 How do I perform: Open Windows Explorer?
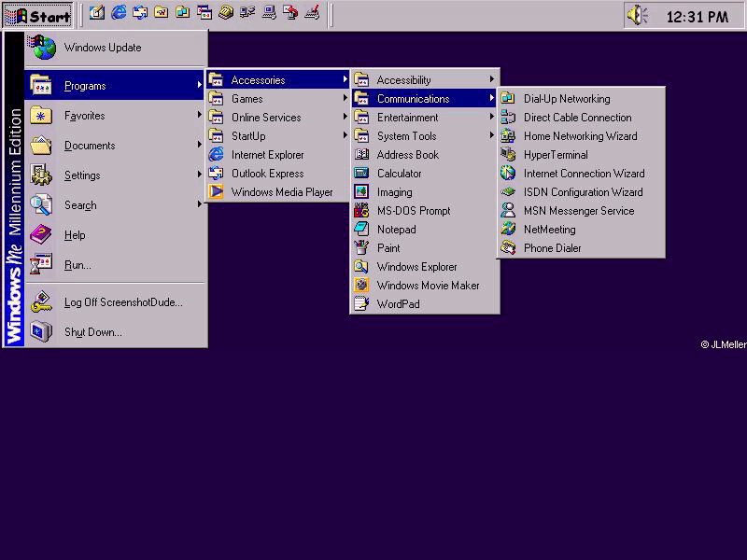coord(426,267)
